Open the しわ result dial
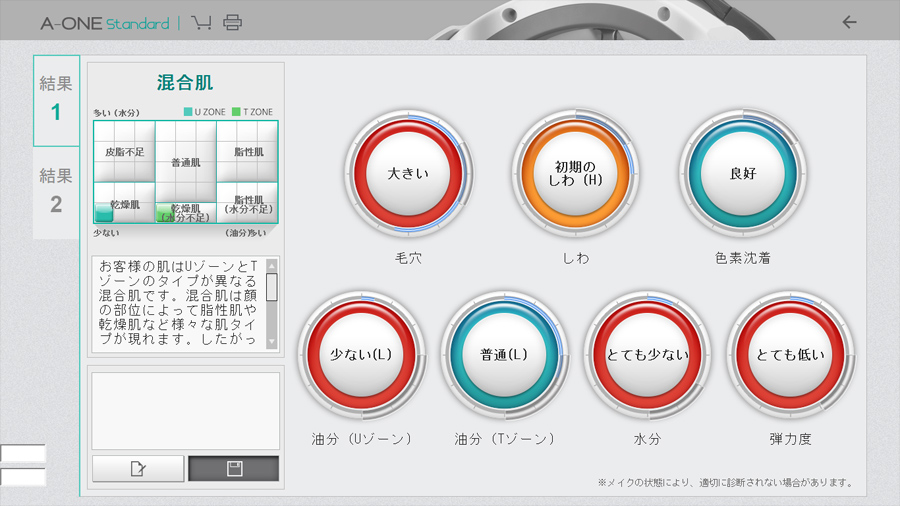This screenshot has height=506, width=900. pos(575,173)
